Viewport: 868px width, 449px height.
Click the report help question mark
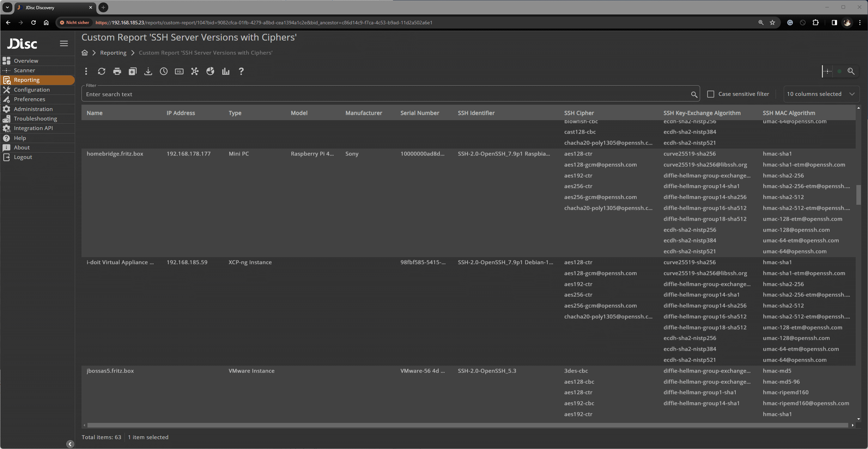point(241,71)
